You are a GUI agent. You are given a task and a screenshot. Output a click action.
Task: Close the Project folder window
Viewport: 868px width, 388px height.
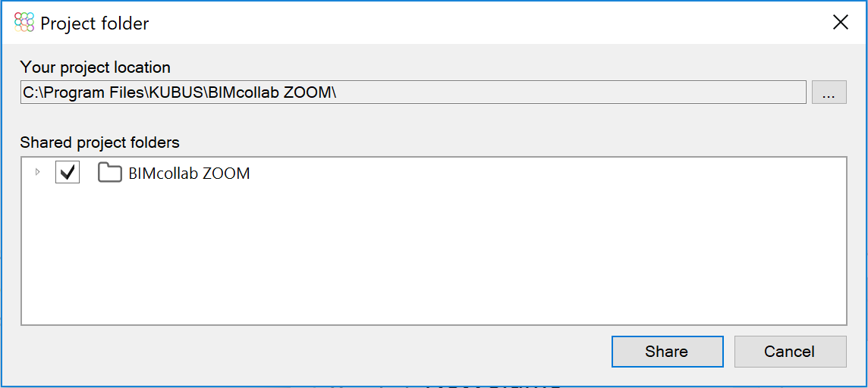click(841, 23)
